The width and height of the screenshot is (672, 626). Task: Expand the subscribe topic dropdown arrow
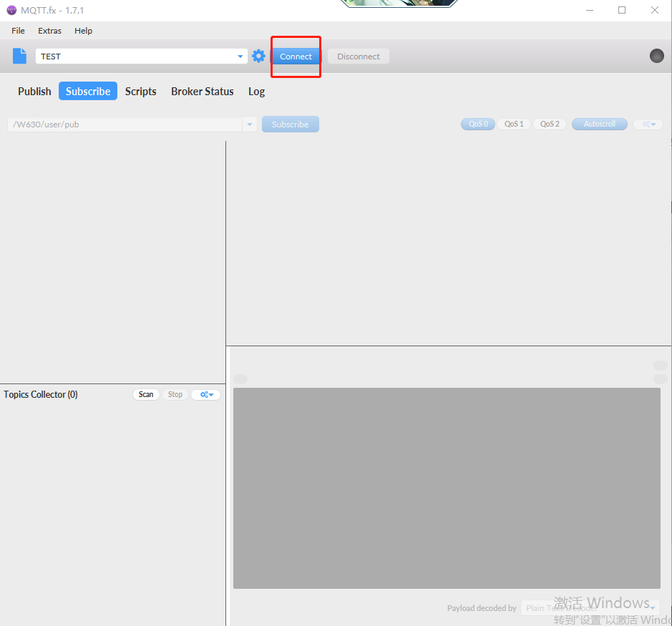(x=250, y=124)
